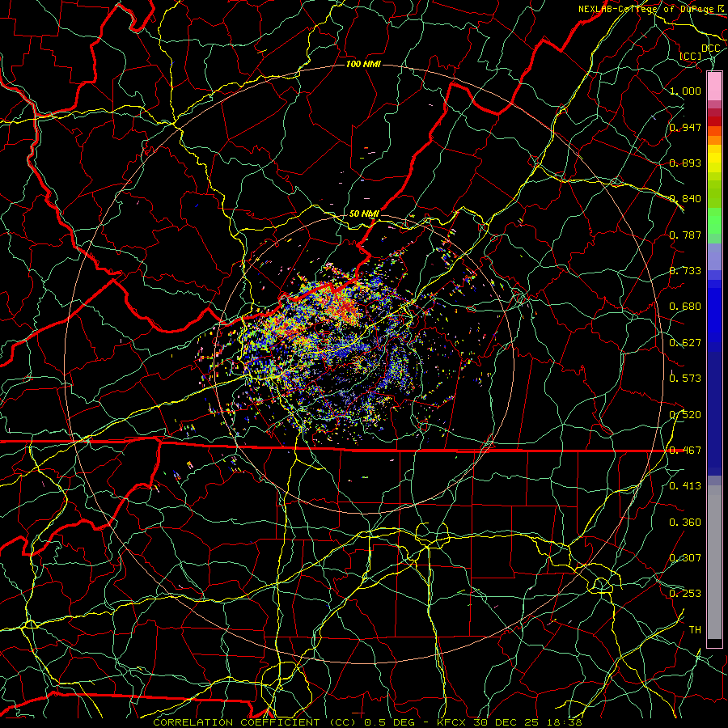Screen dimensions: 728x728
Task: Click the DCC product label
Action: (x=710, y=49)
